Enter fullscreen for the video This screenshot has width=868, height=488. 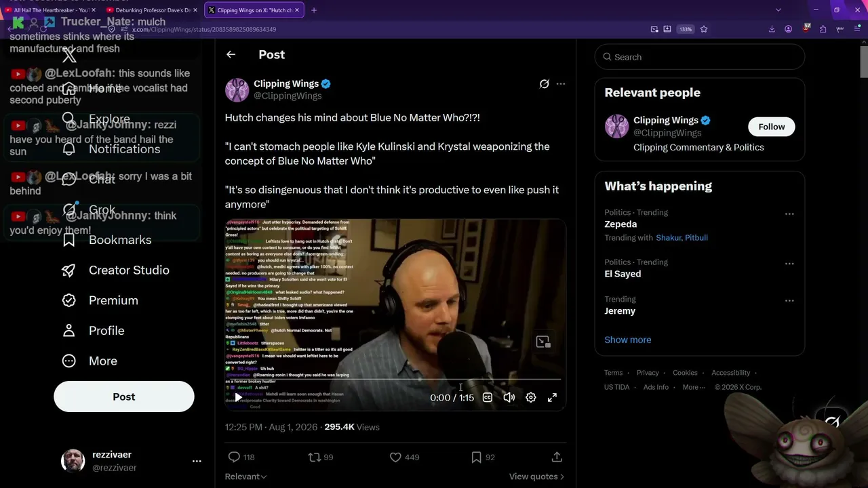click(552, 397)
